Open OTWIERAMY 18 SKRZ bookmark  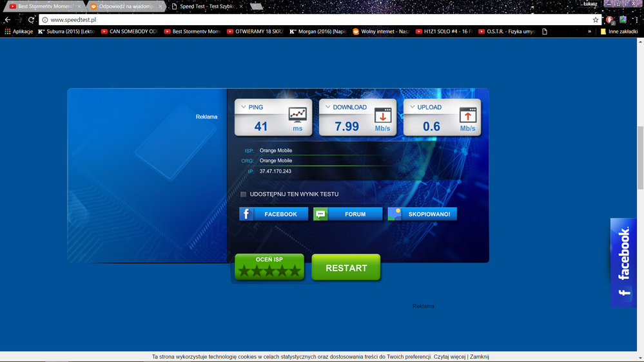coord(255,31)
